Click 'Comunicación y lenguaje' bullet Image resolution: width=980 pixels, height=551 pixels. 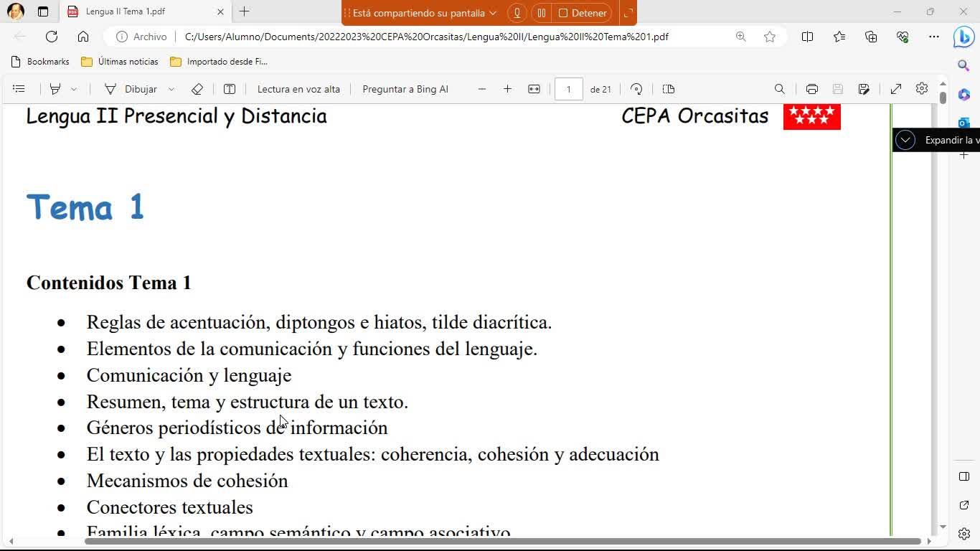pyautogui.click(x=189, y=375)
